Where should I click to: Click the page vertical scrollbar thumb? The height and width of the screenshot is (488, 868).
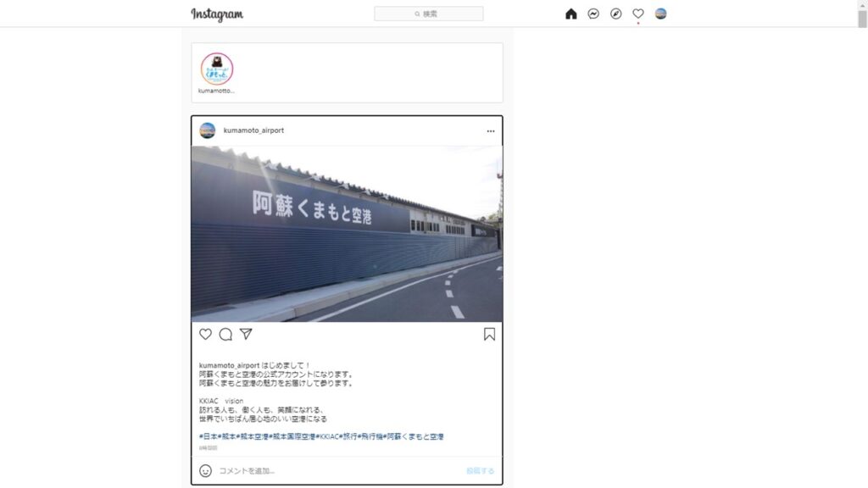click(x=862, y=14)
